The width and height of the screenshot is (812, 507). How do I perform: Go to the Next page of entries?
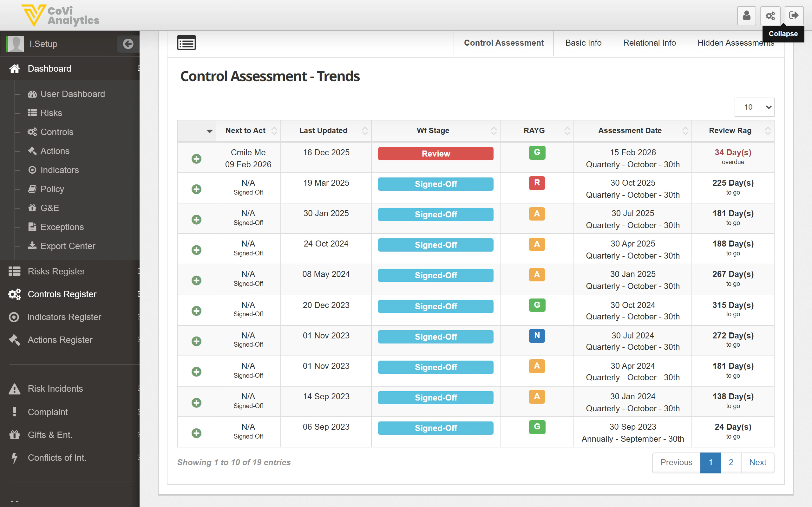pyautogui.click(x=758, y=462)
